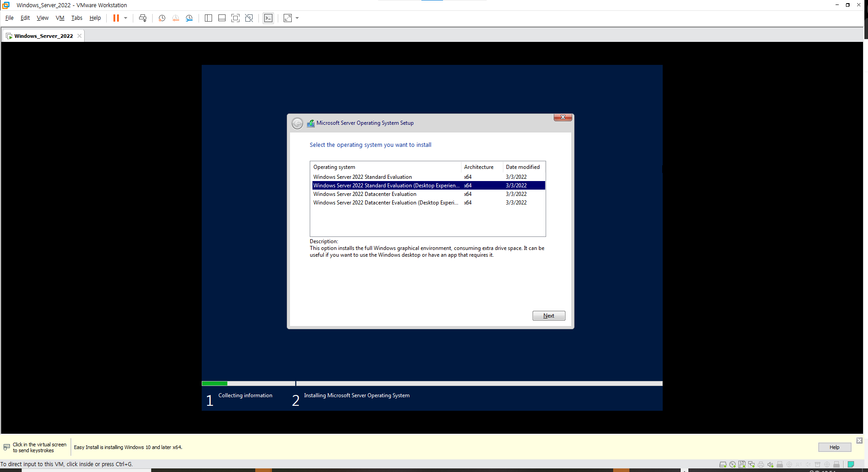Enter full screen mode
This screenshot has width=868, height=472.
[235, 18]
